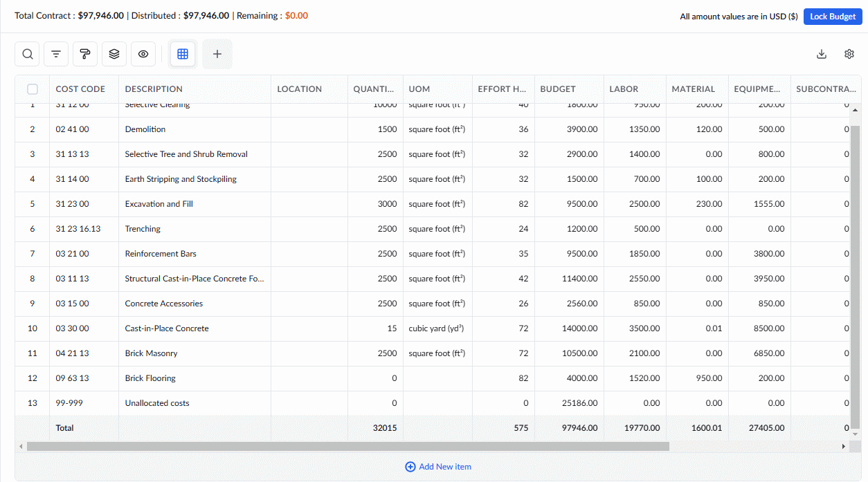868x482 pixels.
Task: Click the plus add view button
Action: (x=217, y=54)
